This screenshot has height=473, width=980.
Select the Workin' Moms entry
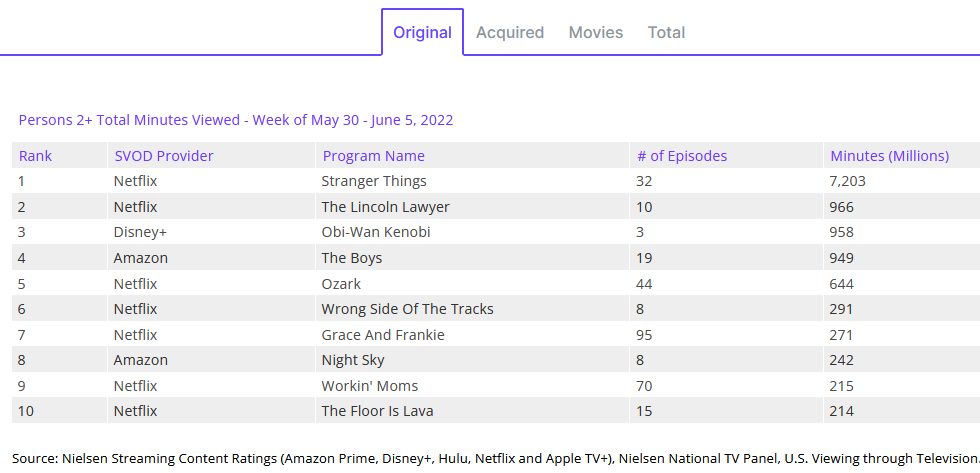(x=370, y=386)
